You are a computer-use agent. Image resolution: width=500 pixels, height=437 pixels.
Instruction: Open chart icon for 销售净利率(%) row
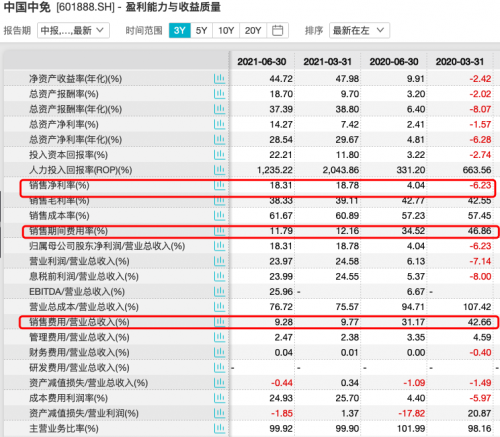[219, 185]
